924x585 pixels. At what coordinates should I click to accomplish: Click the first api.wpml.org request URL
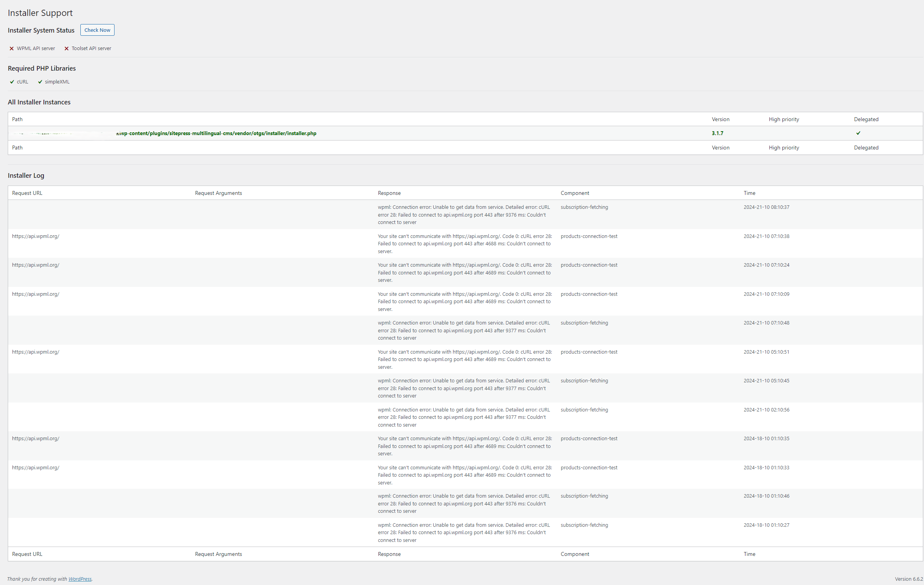36,236
